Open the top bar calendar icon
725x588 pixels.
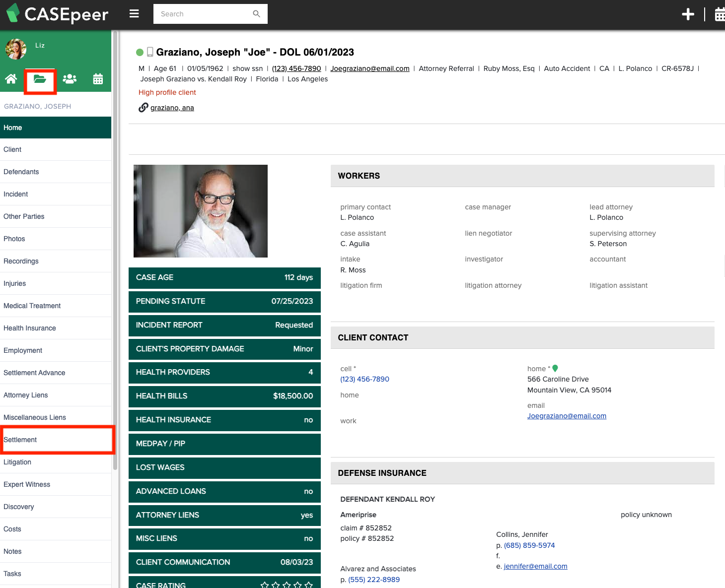(720, 14)
